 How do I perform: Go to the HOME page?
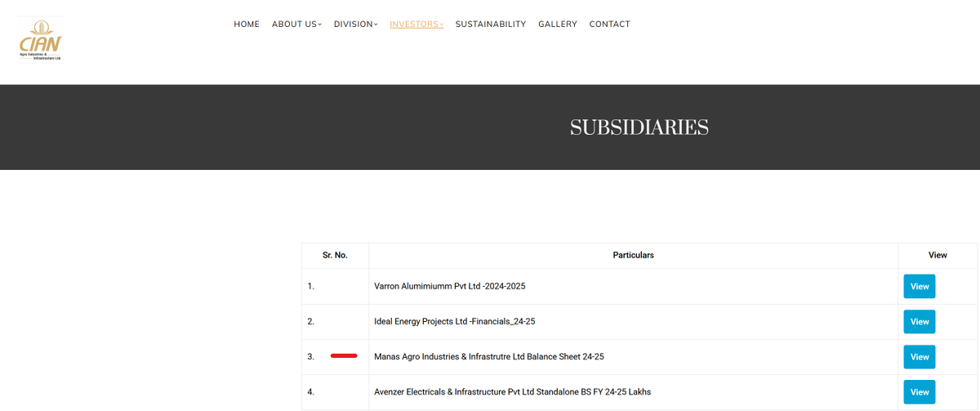pos(247,25)
